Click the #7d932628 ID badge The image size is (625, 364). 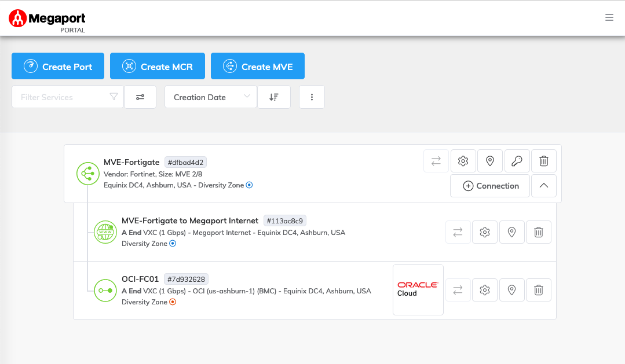(186, 279)
